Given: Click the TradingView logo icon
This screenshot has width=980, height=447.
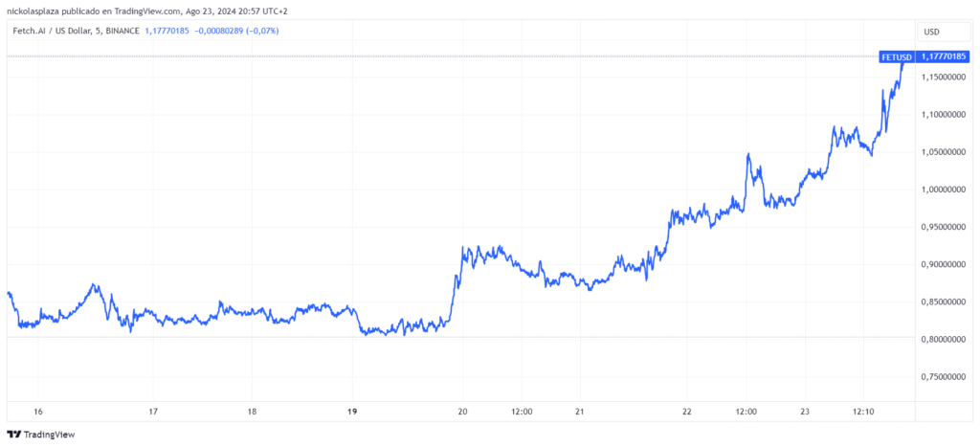Looking at the screenshot, I should [x=11, y=434].
